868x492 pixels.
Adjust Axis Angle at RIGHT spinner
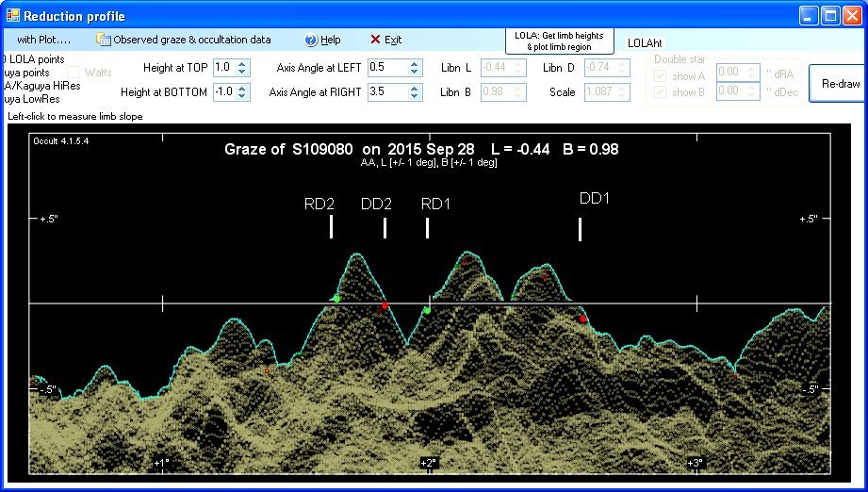[x=415, y=92]
